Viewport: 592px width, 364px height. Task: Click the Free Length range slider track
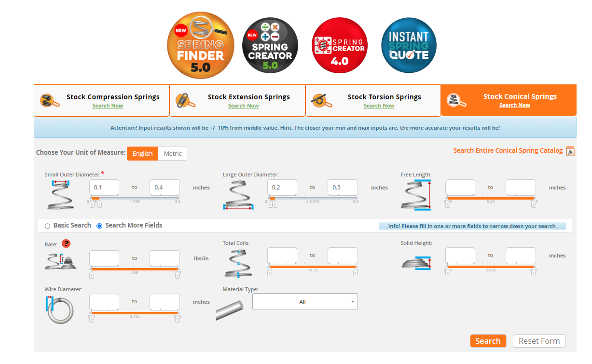point(490,198)
